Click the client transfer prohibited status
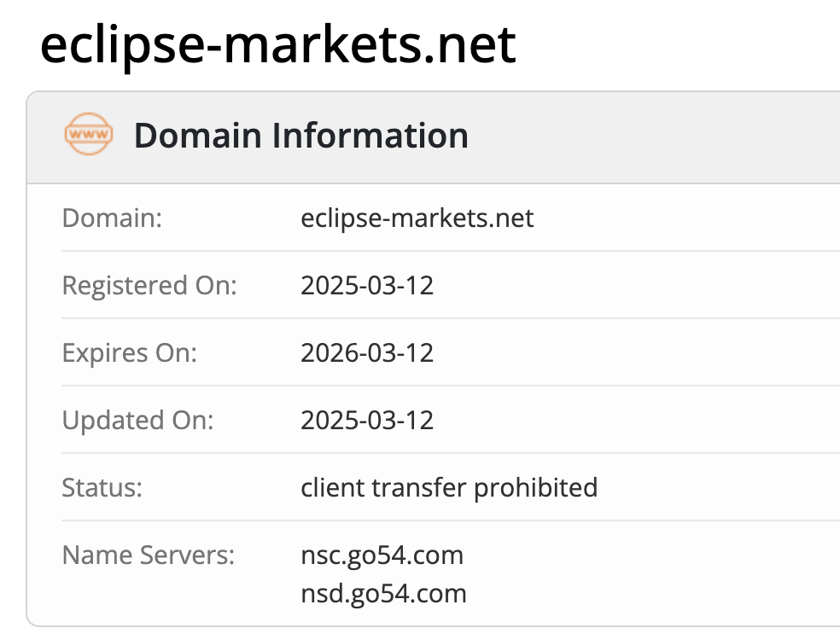The width and height of the screenshot is (840, 628). [449, 487]
